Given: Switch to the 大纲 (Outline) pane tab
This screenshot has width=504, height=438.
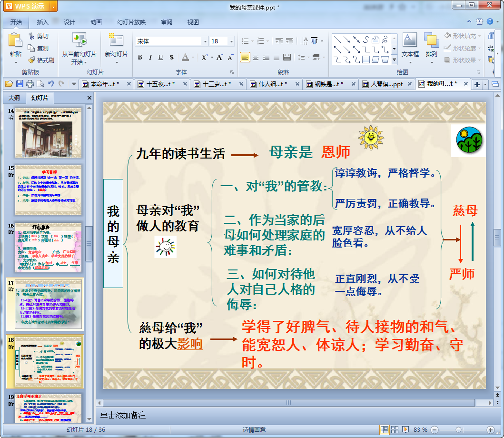Looking at the screenshot, I should pos(14,98).
